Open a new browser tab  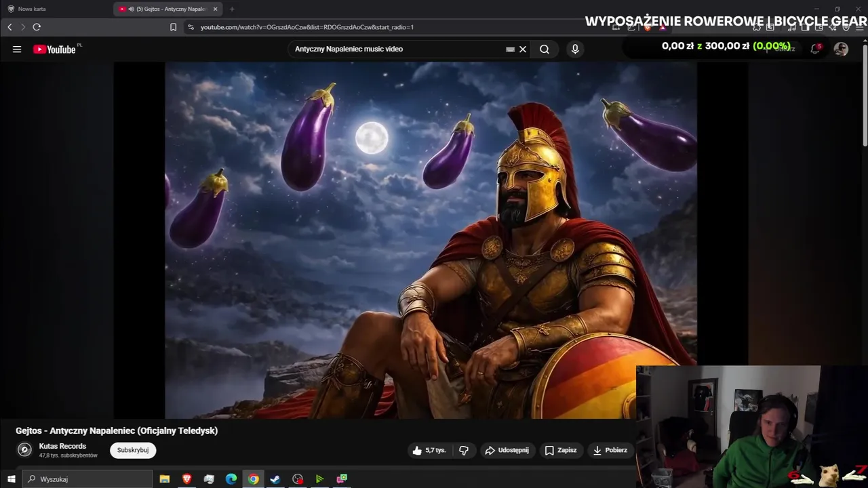tap(232, 9)
